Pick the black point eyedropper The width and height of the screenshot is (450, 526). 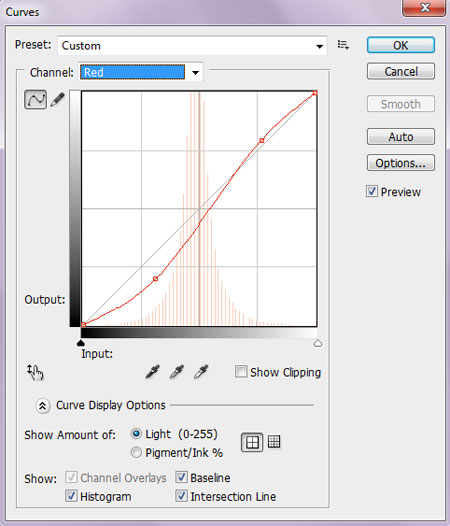(x=152, y=372)
